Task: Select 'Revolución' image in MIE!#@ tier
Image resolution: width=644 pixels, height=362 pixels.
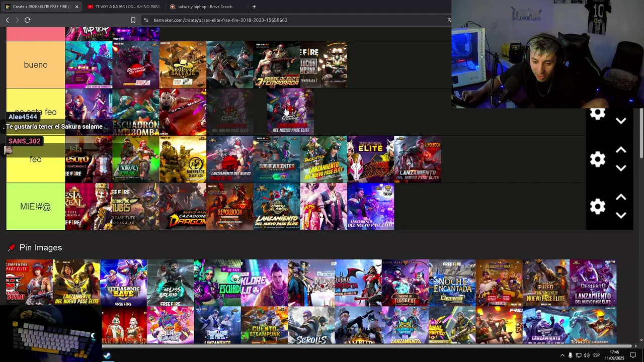Action: [x=230, y=207]
